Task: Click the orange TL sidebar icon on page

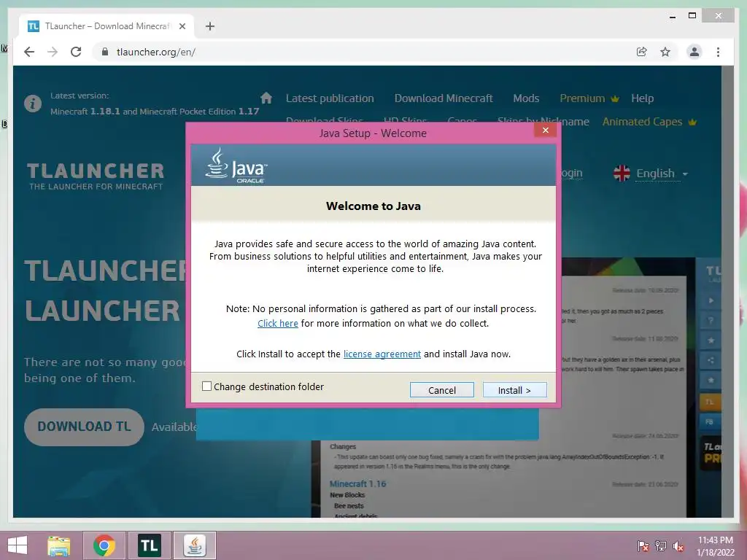Action: click(x=709, y=402)
